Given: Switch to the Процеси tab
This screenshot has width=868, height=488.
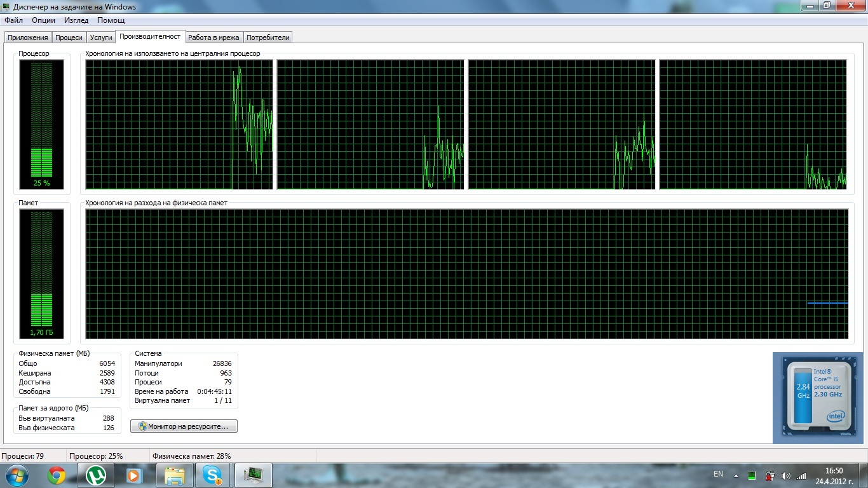Looking at the screenshot, I should point(69,37).
